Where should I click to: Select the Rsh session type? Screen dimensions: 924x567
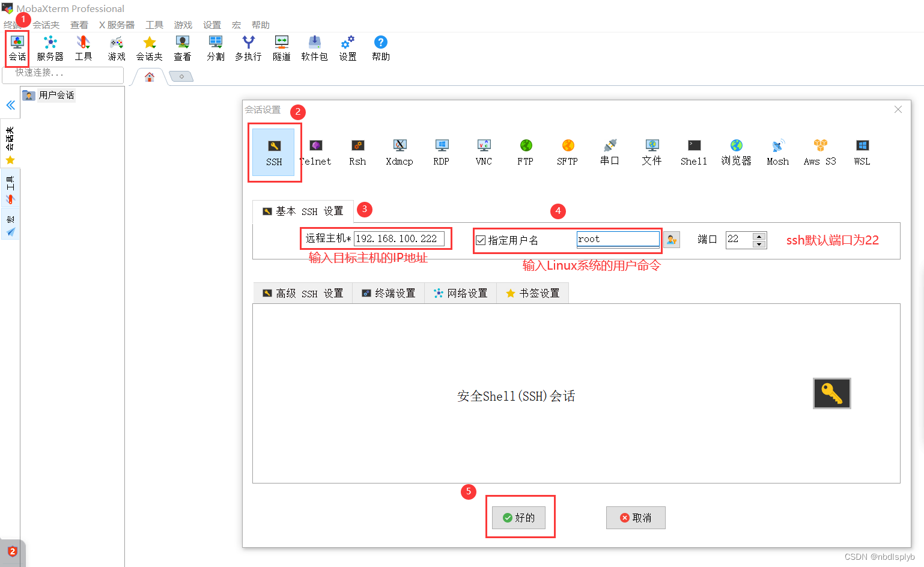(357, 153)
